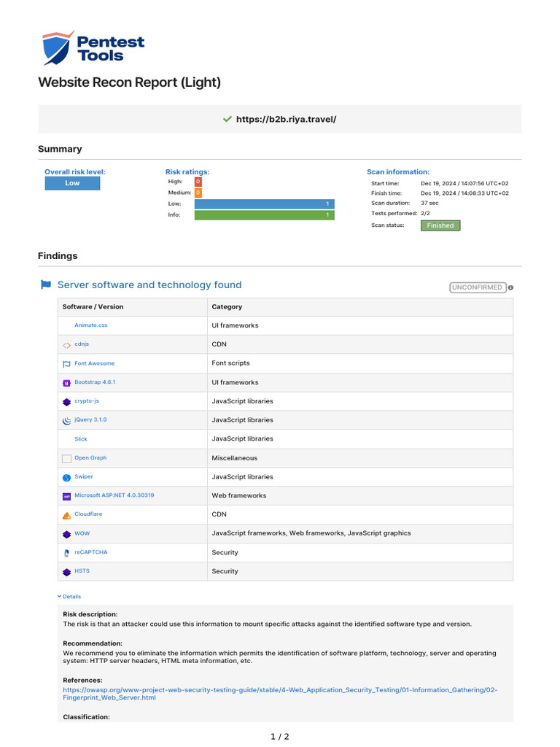Open the Animate.css link
This screenshot has height=747, width=560.
(91, 325)
